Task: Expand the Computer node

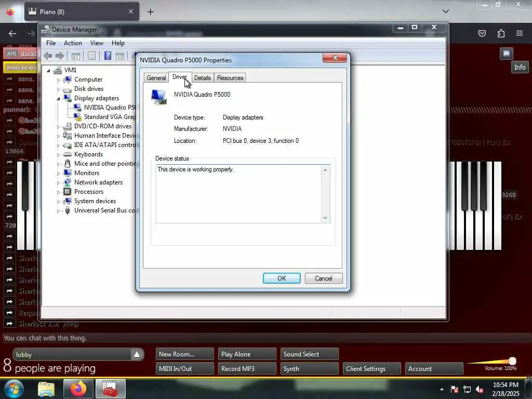Action: click(58, 80)
